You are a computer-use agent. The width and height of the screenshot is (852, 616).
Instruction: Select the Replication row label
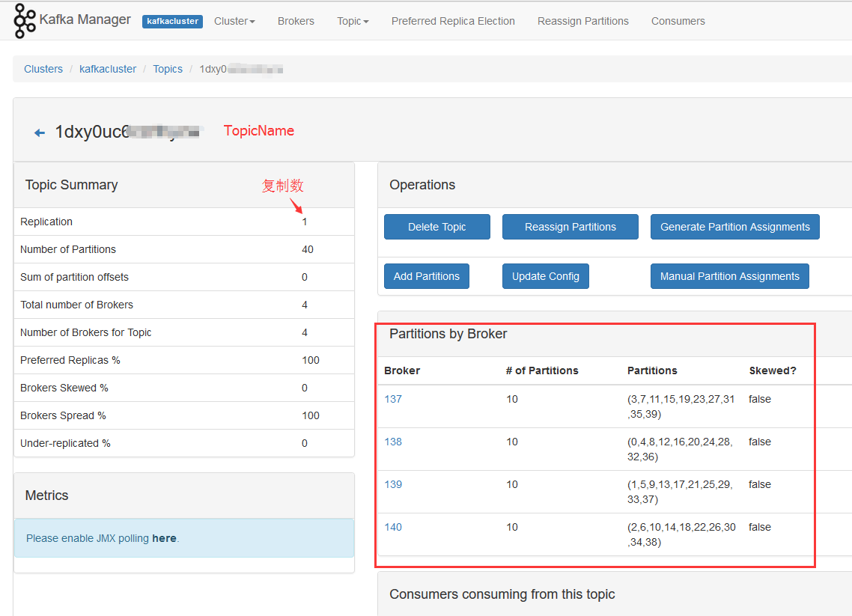pyautogui.click(x=46, y=222)
